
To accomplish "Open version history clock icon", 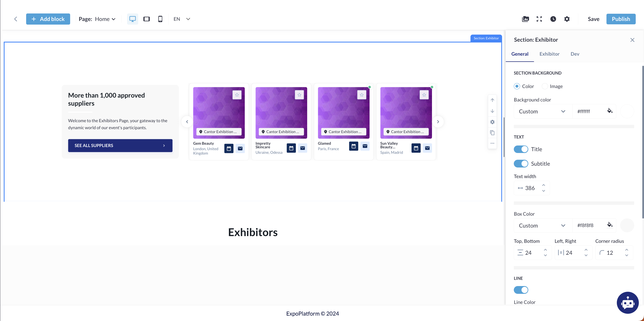I will [553, 19].
